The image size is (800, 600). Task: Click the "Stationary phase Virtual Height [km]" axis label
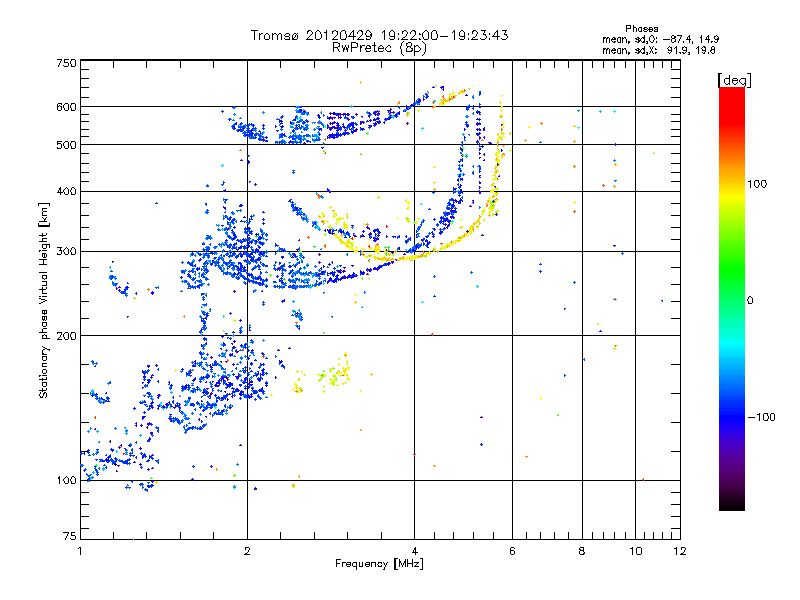click(44, 300)
